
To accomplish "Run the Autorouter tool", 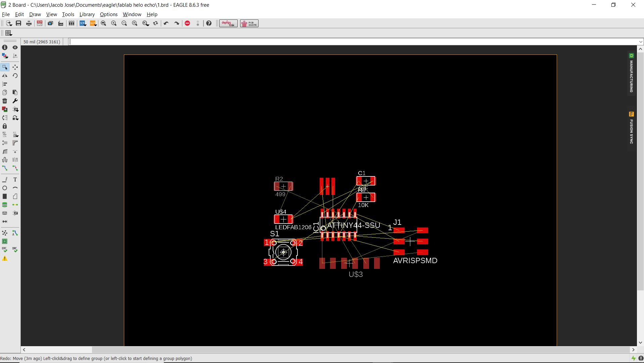I will (x=15, y=233).
